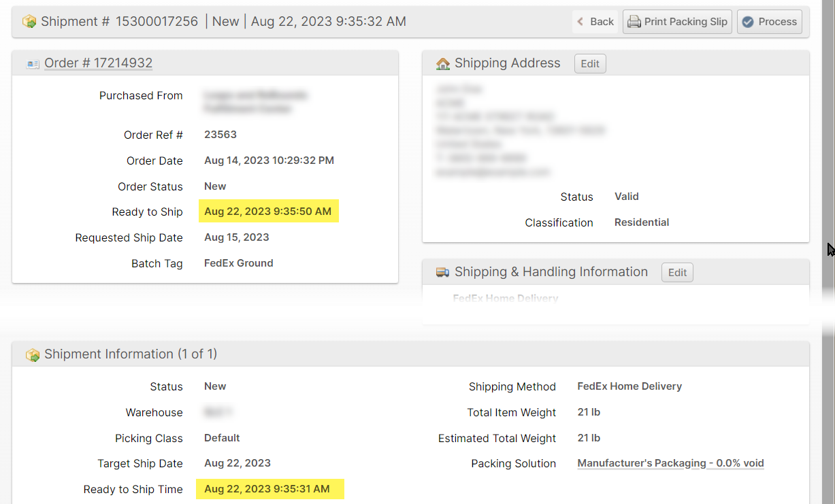The image size is (835, 504).
Task: Open the Order # 17214932 link
Action: click(x=98, y=63)
